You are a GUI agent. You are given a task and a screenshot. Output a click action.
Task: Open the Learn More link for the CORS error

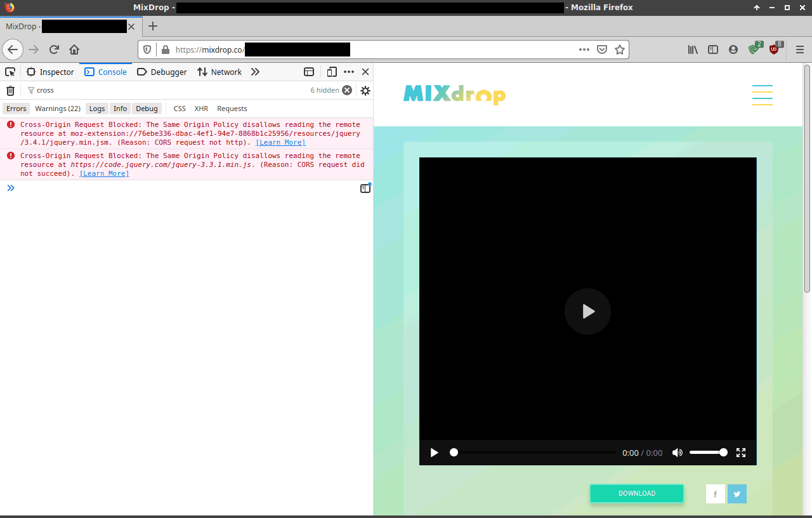coord(104,173)
